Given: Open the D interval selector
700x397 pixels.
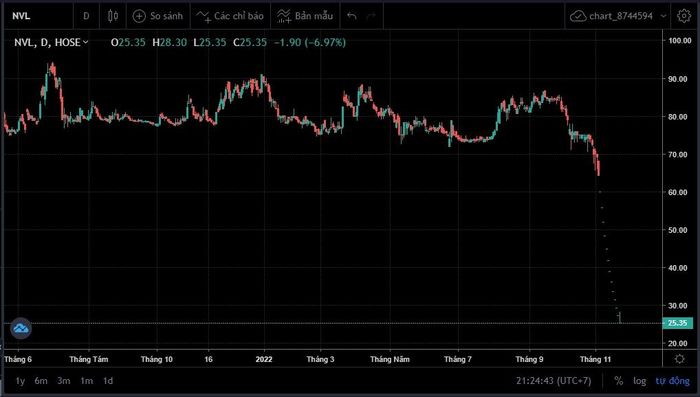Looking at the screenshot, I should (86, 16).
